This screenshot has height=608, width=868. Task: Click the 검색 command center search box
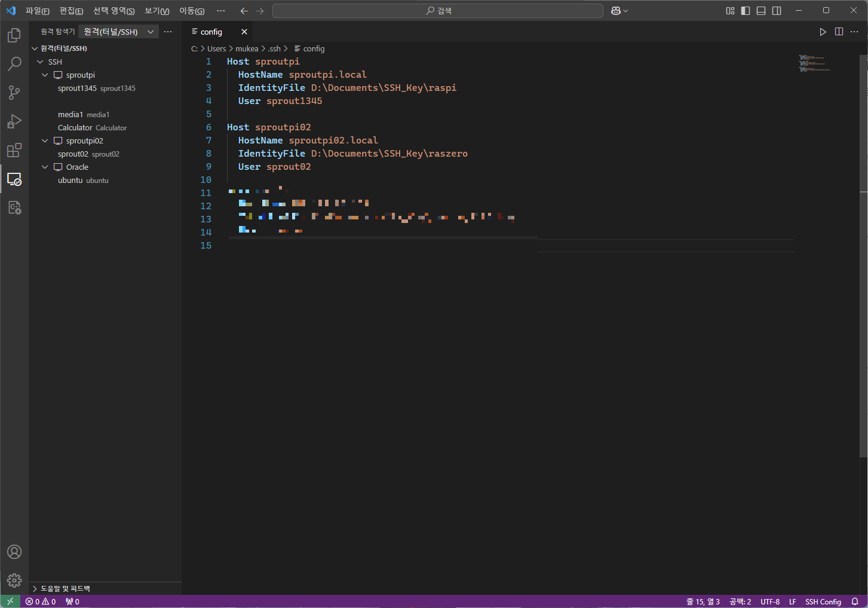point(438,11)
